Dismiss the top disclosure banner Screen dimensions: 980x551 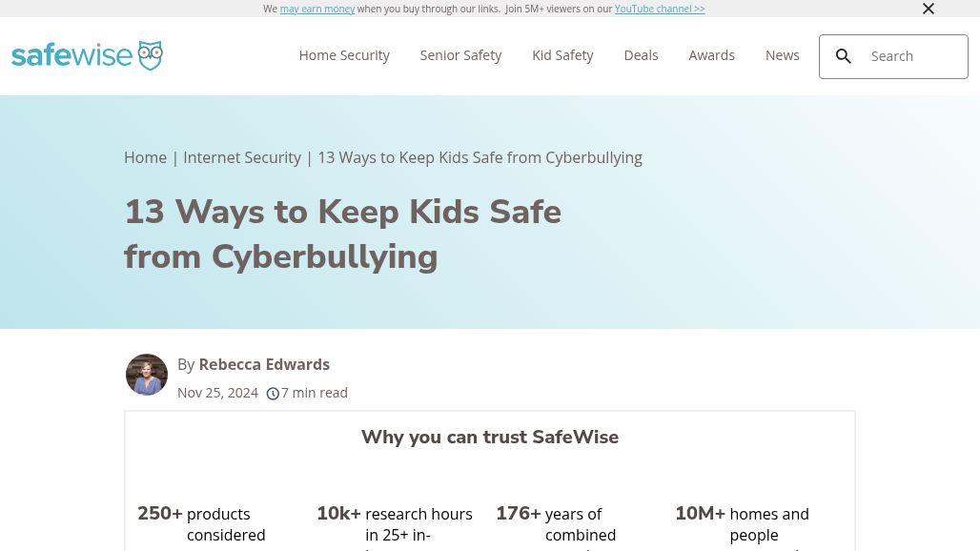[929, 9]
